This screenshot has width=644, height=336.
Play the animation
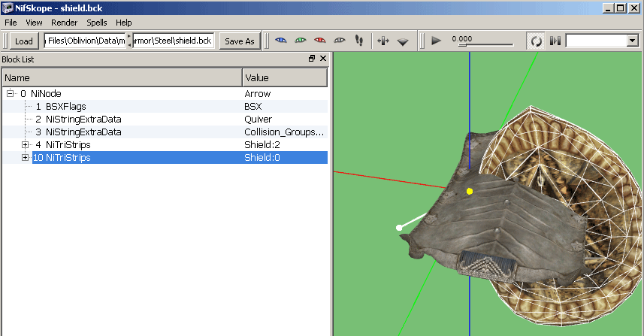436,41
